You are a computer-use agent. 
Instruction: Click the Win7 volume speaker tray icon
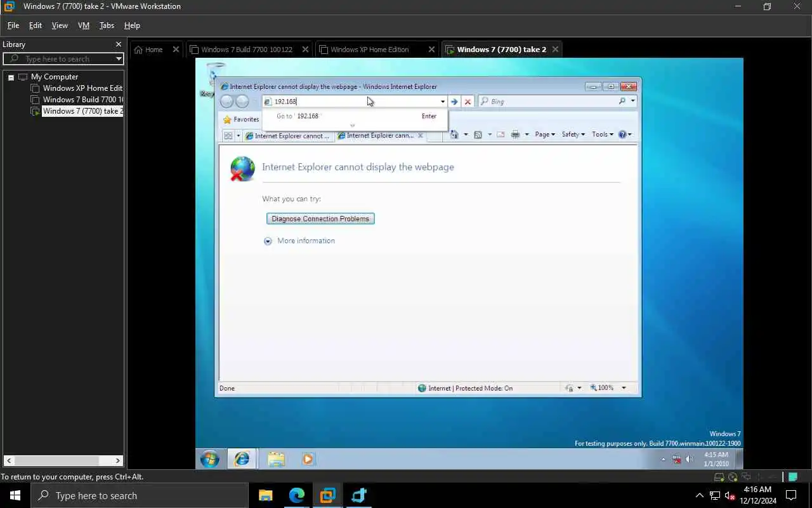click(690, 459)
